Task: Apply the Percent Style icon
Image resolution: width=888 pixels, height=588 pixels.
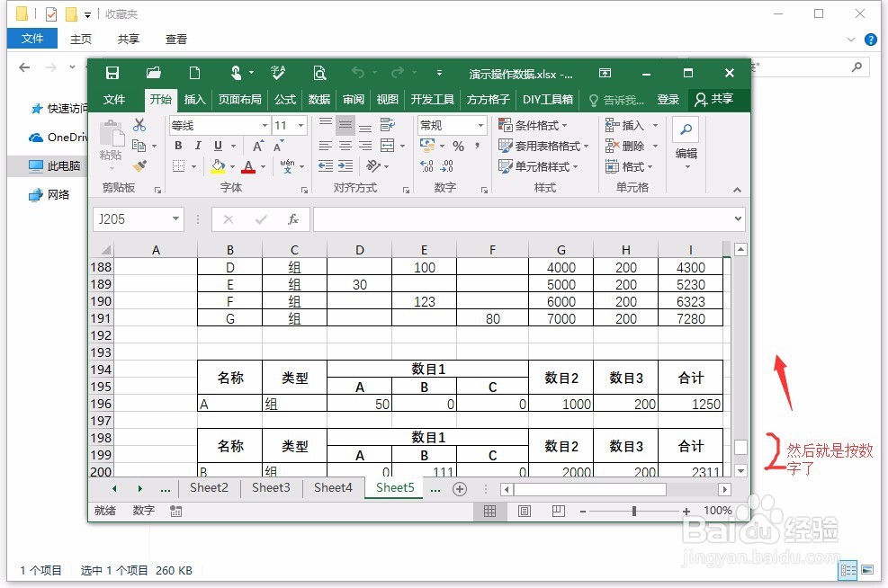Action: tap(459, 147)
